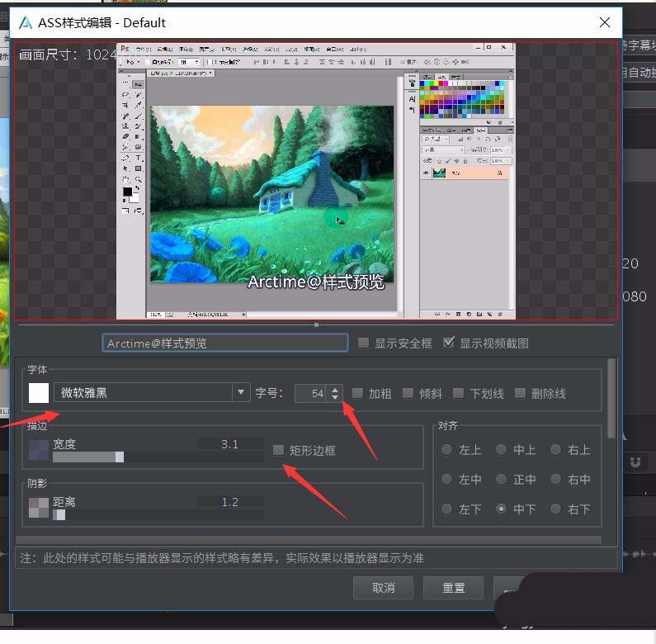Click the settings panel horizontal scrollbar
Viewport: 656px width, 644px height.
click(x=309, y=540)
